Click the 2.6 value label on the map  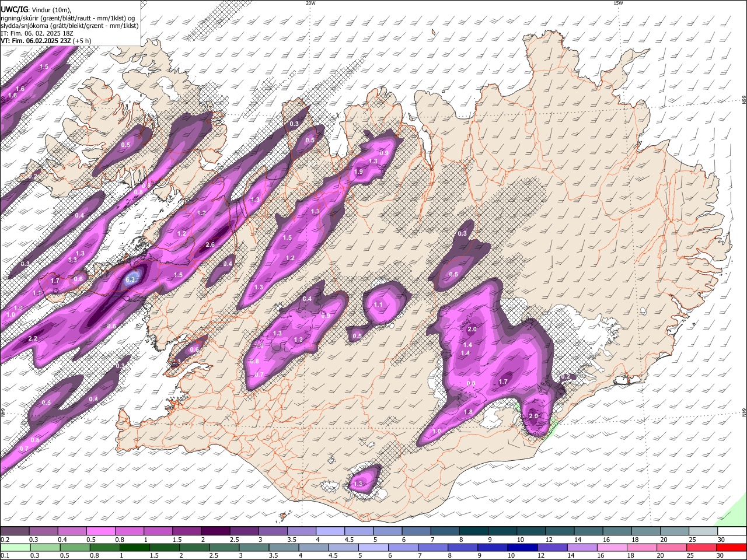[x=211, y=245]
